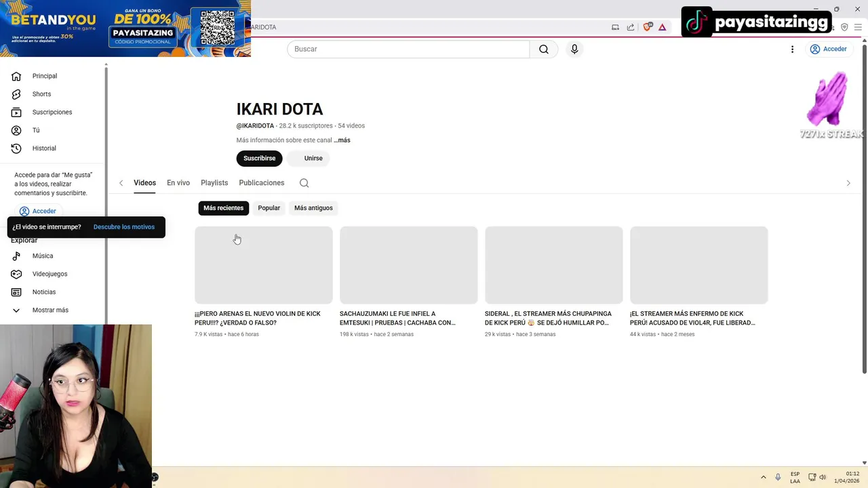Image resolution: width=868 pixels, height=488 pixels.
Task: Click Principal label in sidebar
Action: pos(45,76)
